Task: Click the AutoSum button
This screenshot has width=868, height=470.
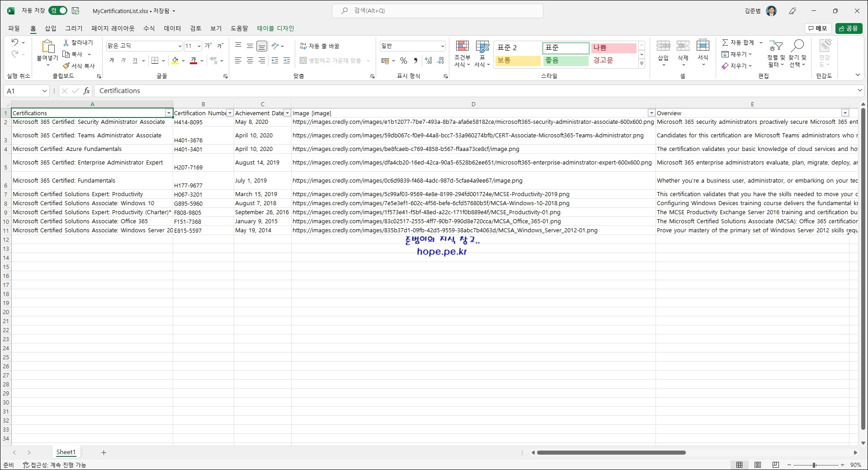Action: tap(738, 42)
